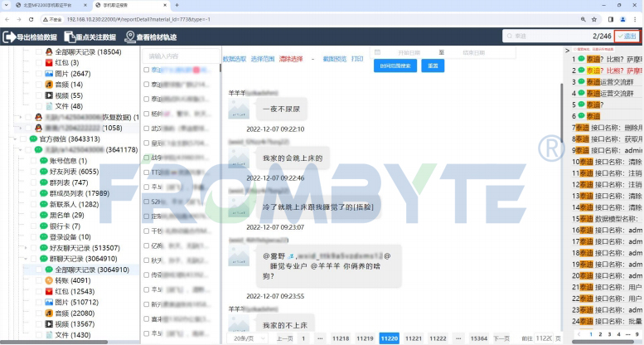Screen dimensions: 644x345
Task: Click the document icon beside 文件 (48)
Action: tap(49, 106)
